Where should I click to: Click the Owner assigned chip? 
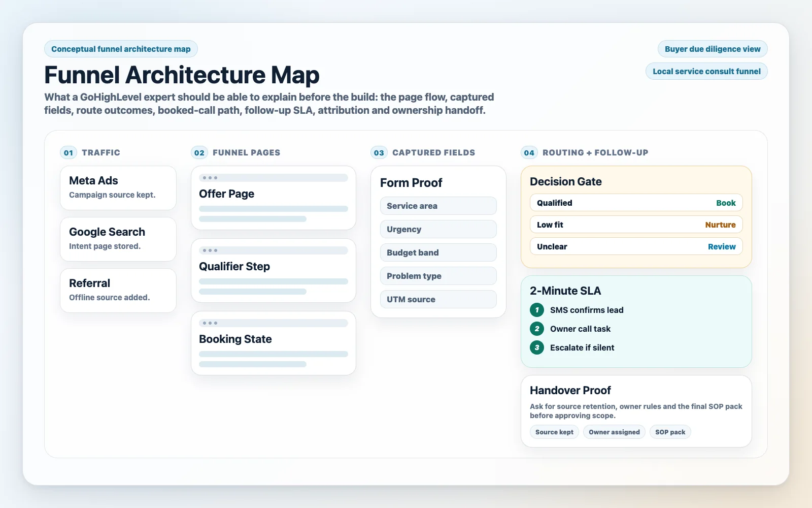coord(614,432)
